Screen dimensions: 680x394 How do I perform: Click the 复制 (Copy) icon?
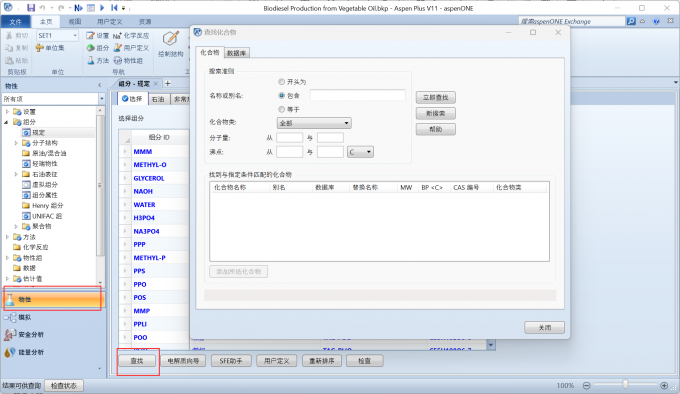9,48
